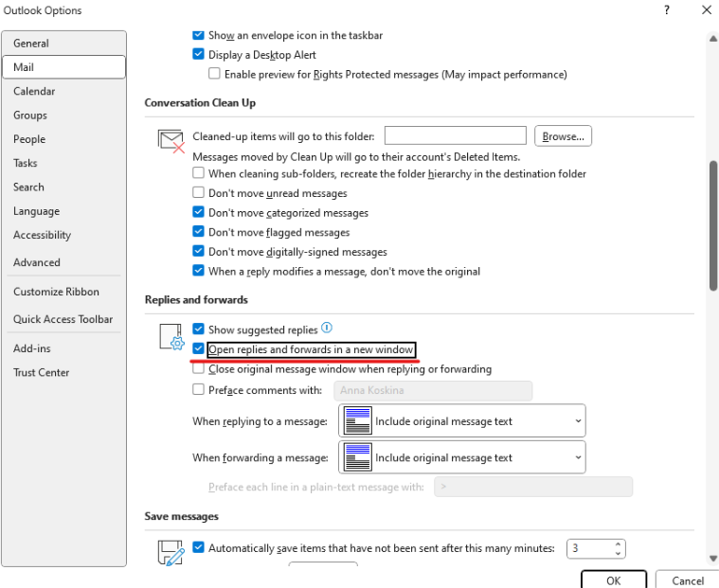Switch to the Advanced options category
The image size is (719, 588).
37,262
